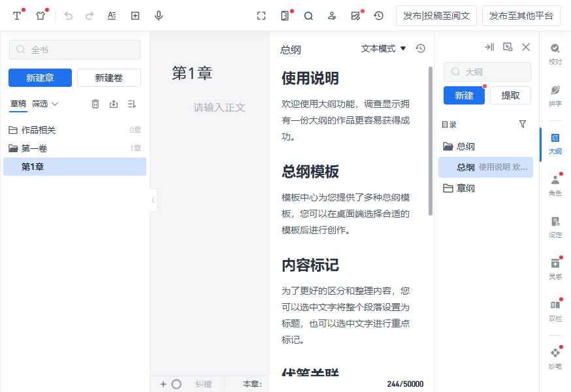Open the text font settings icon
Image resolution: width=571 pixels, height=392 pixels.
point(17,16)
